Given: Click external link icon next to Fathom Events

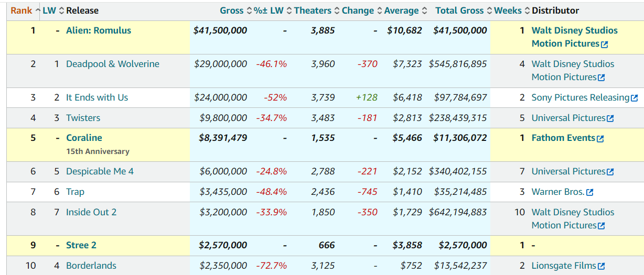Looking at the screenshot, I should (600, 139).
